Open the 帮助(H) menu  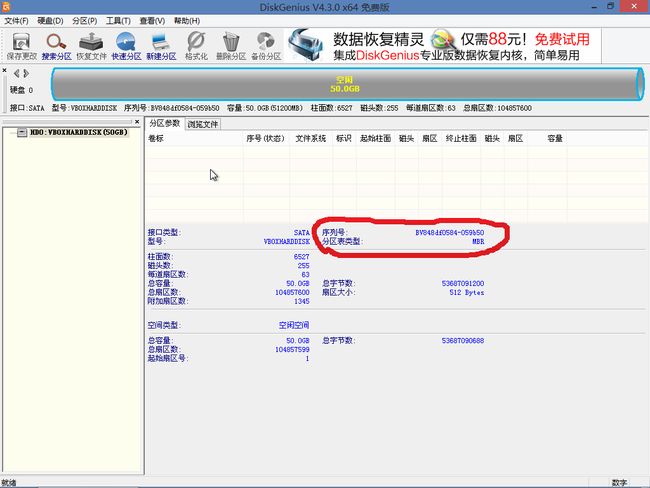click(187, 21)
